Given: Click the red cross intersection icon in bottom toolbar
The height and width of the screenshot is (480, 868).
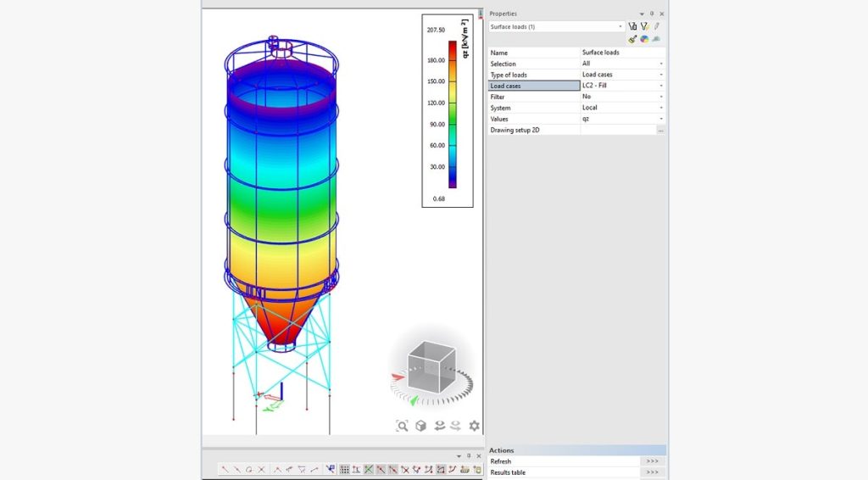Looking at the screenshot, I should [x=261, y=470].
